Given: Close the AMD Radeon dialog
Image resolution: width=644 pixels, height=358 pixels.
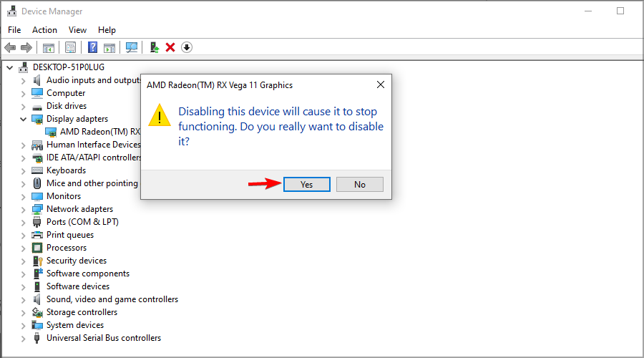Looking at the screenshot, I should pyautogui.click(x=381, y=84).
